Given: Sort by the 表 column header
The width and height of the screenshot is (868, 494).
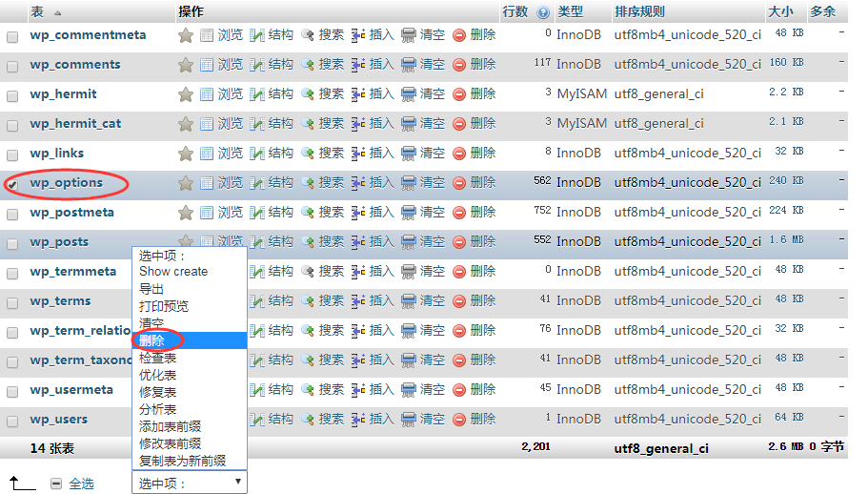Looking at the screenshot, I should point(37,11).
